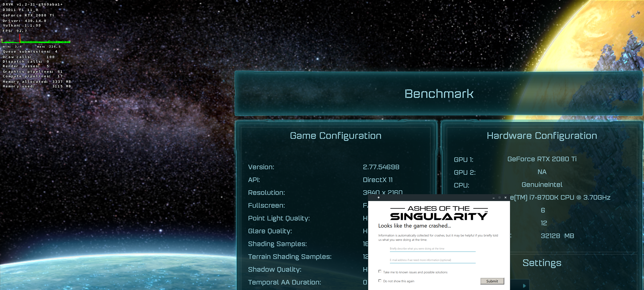The width and height of the screenshot is (644, 290).
Task: Click the 'Looks like the game crashed...' heading
Action: (414, 226)
